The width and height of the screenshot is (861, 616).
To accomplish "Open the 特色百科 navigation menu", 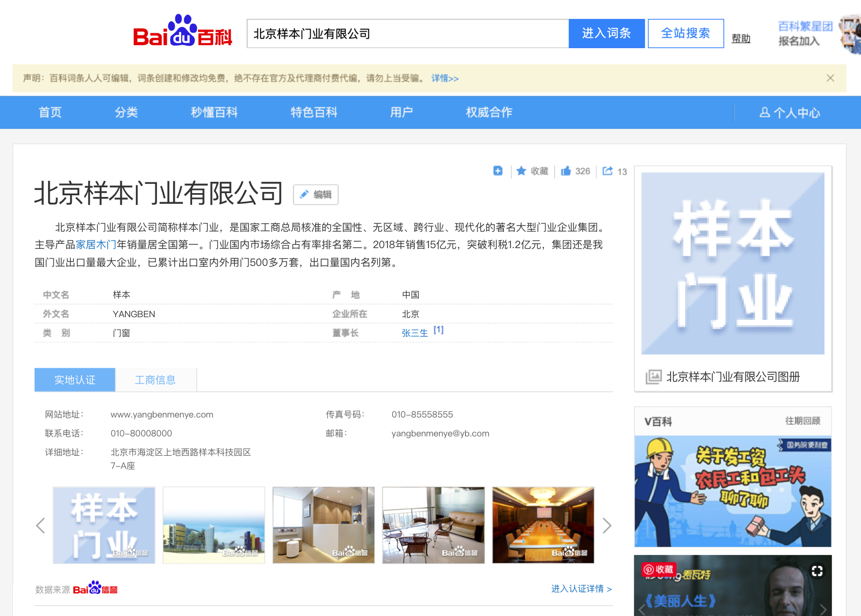I will click(314, 112).
